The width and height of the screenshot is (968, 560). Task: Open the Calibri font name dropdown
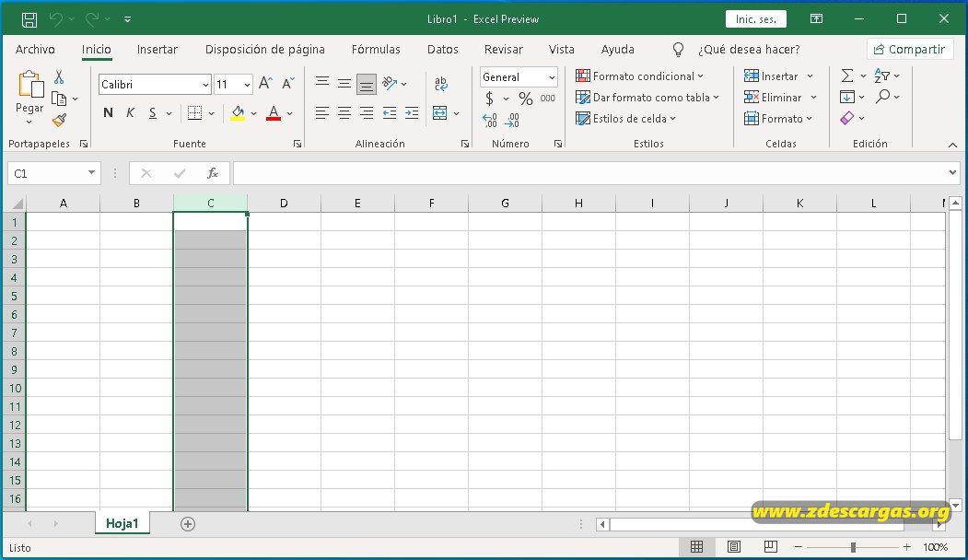(x=205, y=85)
